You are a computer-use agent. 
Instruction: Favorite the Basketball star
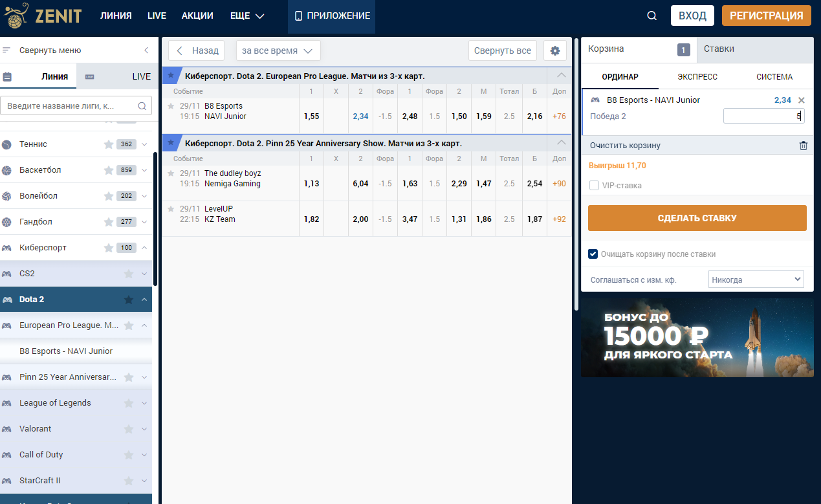109,170
